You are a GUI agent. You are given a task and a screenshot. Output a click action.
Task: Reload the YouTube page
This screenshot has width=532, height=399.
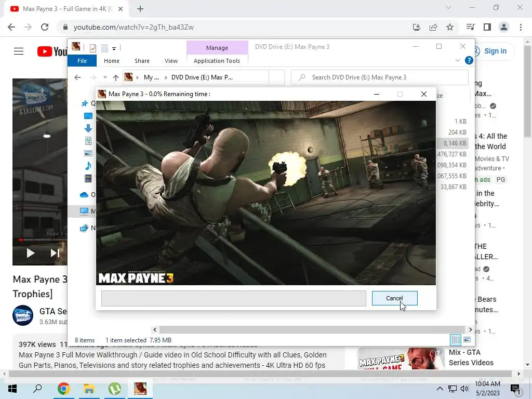pyautogui.click(x=45, y=27)
